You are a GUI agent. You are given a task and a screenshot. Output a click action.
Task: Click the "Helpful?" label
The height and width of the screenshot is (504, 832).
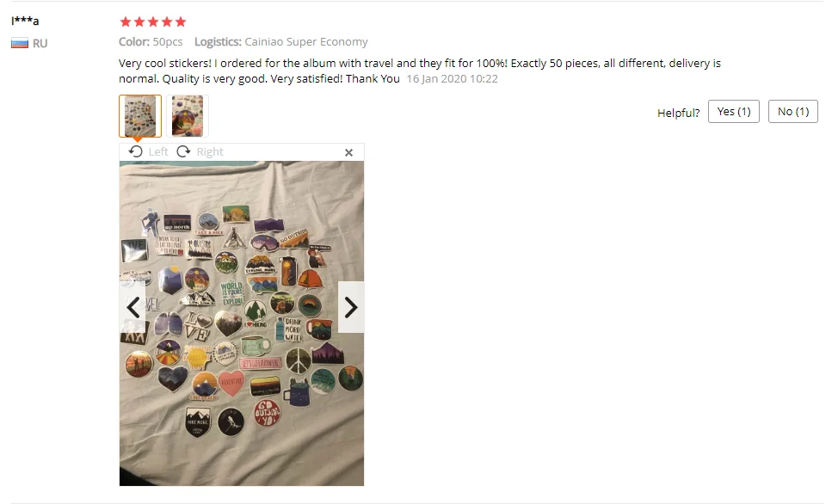coord(678,113)
